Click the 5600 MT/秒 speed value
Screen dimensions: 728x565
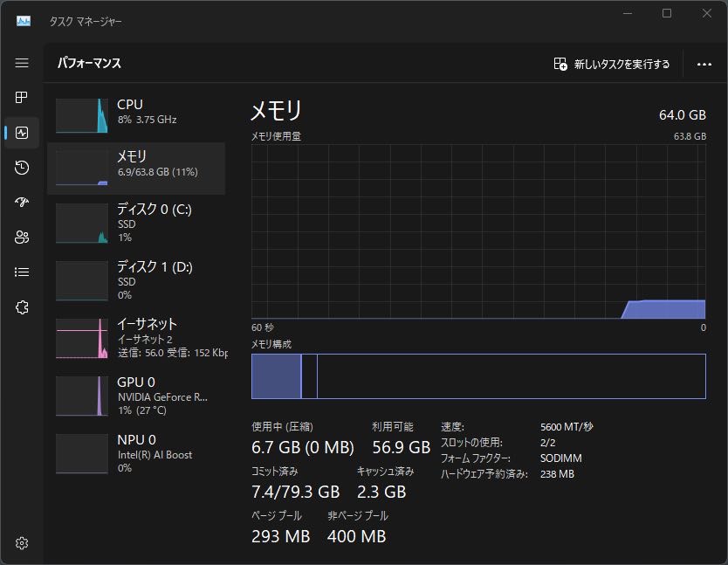[x=567, y=426]
